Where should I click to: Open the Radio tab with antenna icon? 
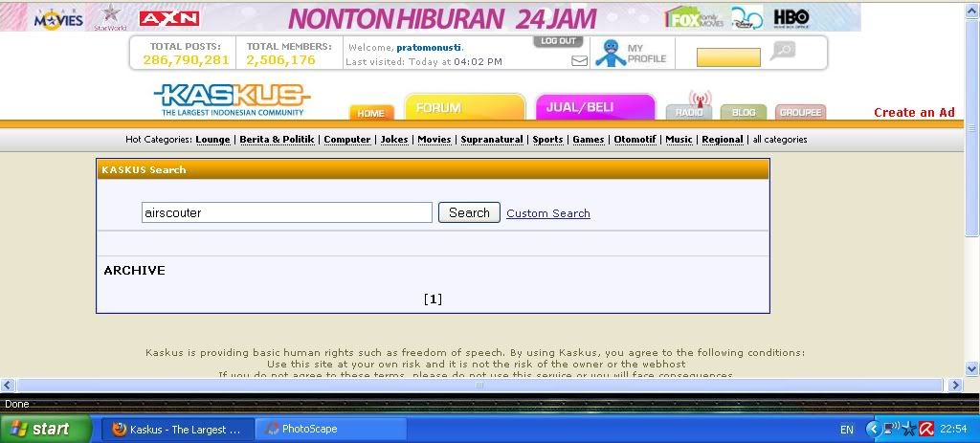(689, 106)
